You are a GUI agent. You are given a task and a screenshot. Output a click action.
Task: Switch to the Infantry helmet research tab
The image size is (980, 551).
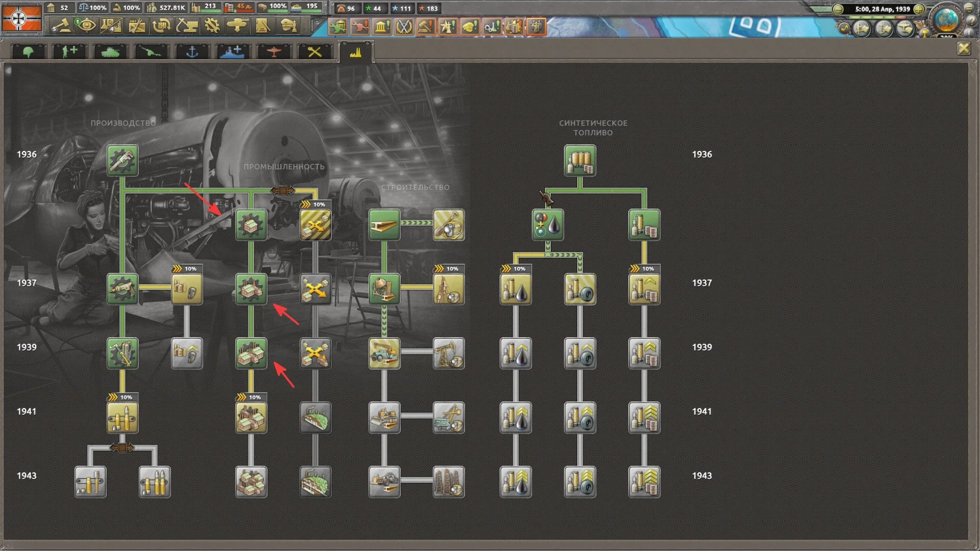point(28,52)
